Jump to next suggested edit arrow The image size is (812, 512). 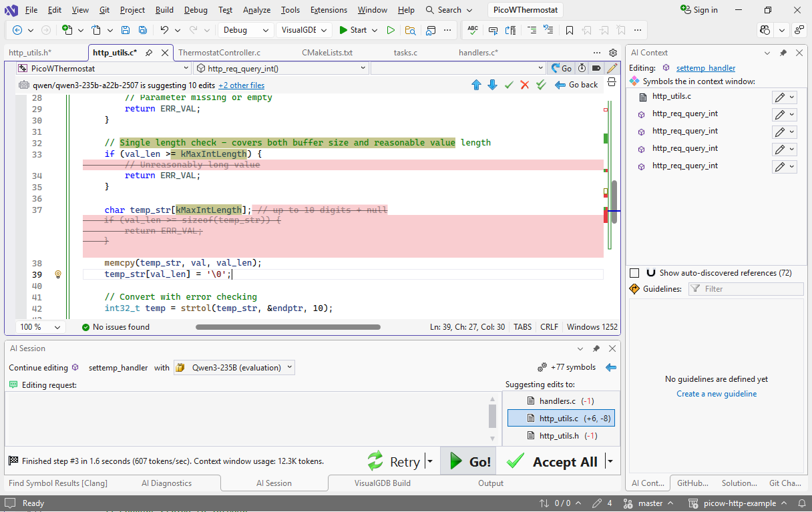tap(492, 85)
